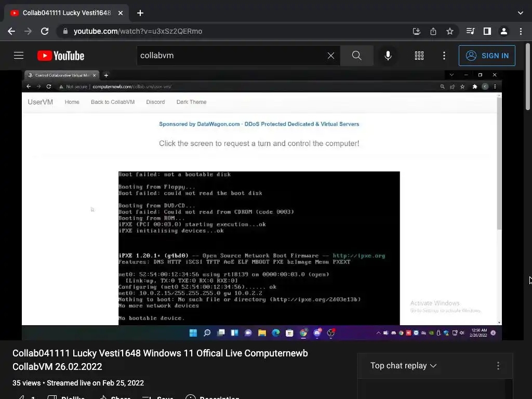Click the Chrome forward navigation arrow
The image size is (532, 399).
tap(28, 31)
